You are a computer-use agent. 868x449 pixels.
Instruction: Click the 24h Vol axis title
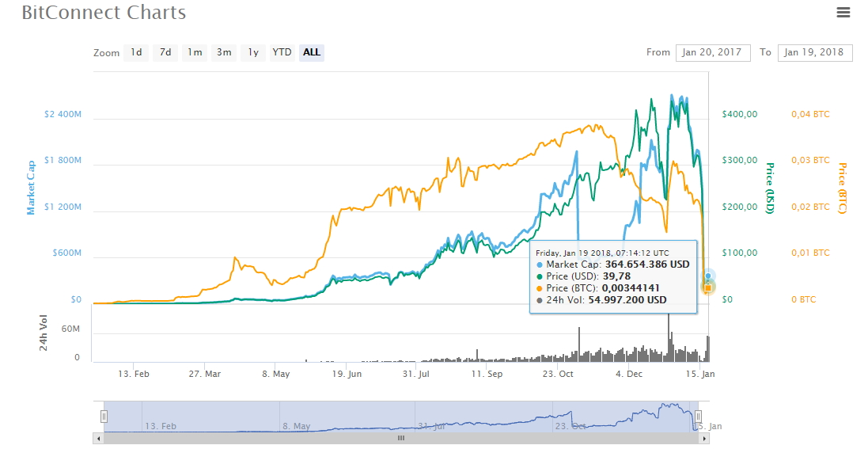44,333
